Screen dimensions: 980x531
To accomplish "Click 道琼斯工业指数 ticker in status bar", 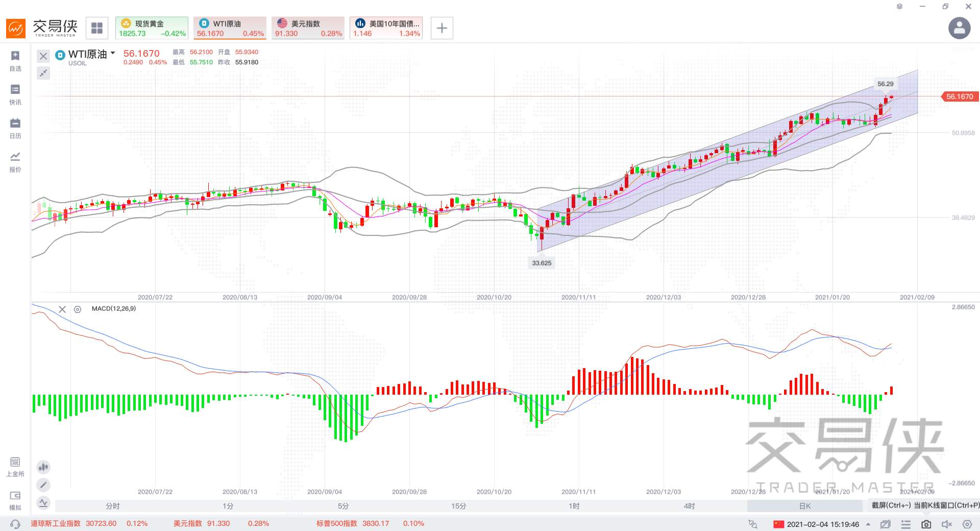I will tap(89, 524).
